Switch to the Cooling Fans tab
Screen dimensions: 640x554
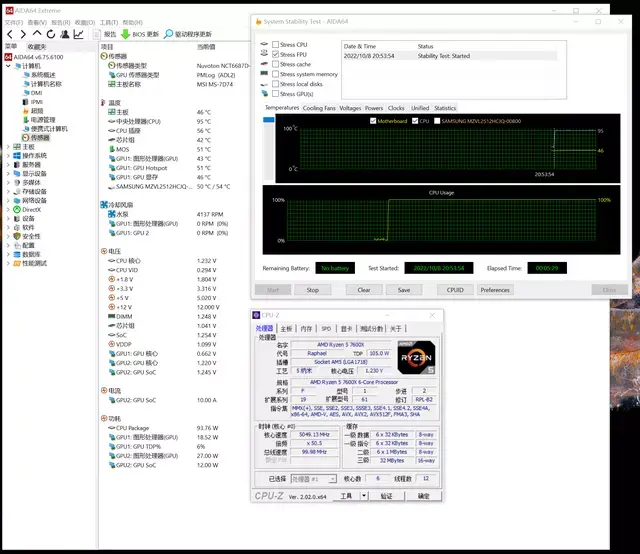pyautogui.click(x=319, y=108)
